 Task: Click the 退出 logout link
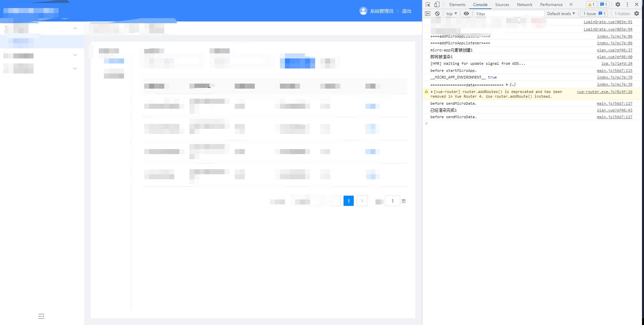[x=406, y=11]
